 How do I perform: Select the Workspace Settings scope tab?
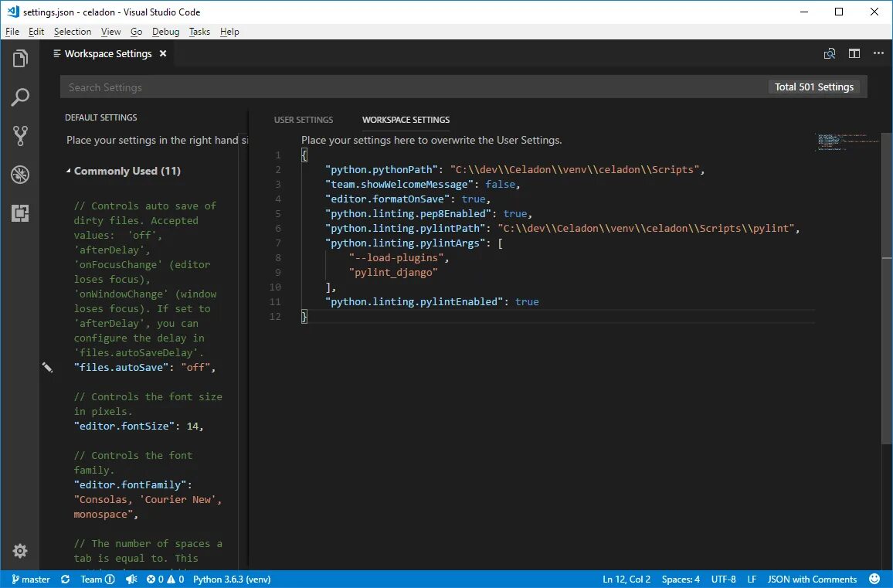406,120
